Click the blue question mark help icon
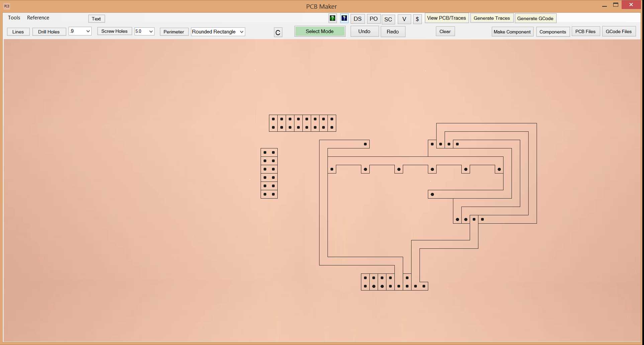This screenshot has width=644, height=345. [344, 18]
